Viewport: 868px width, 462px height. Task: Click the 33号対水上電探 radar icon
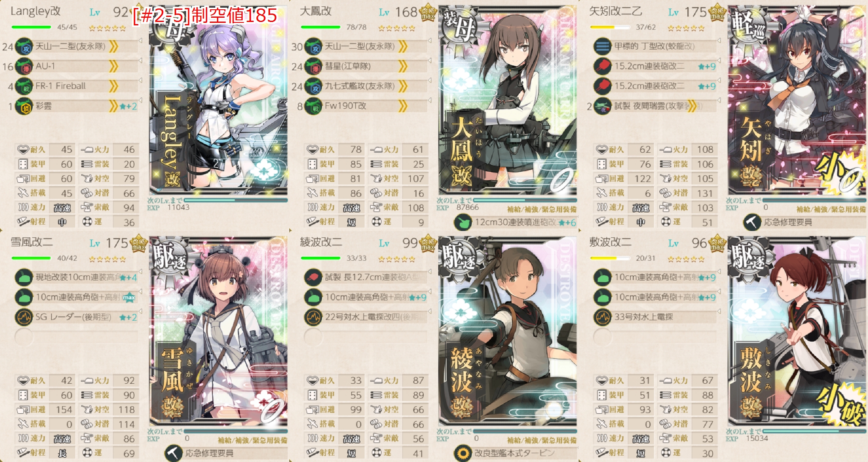click(603, 317)
